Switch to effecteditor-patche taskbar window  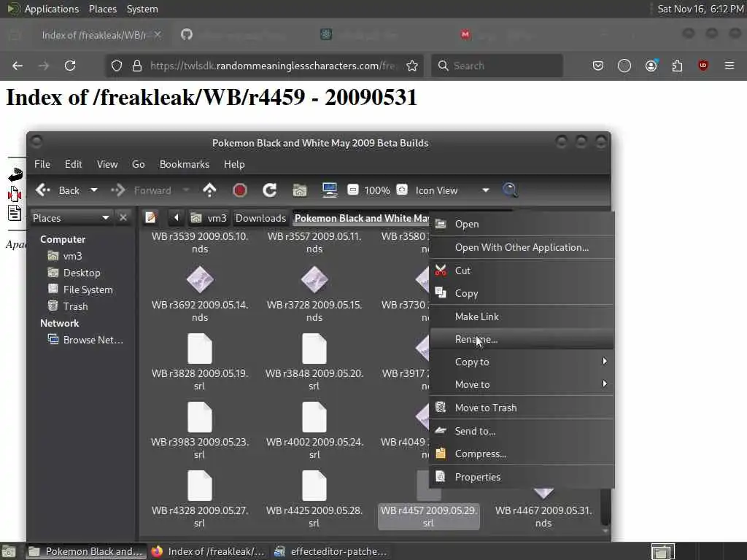click(332, 551)
